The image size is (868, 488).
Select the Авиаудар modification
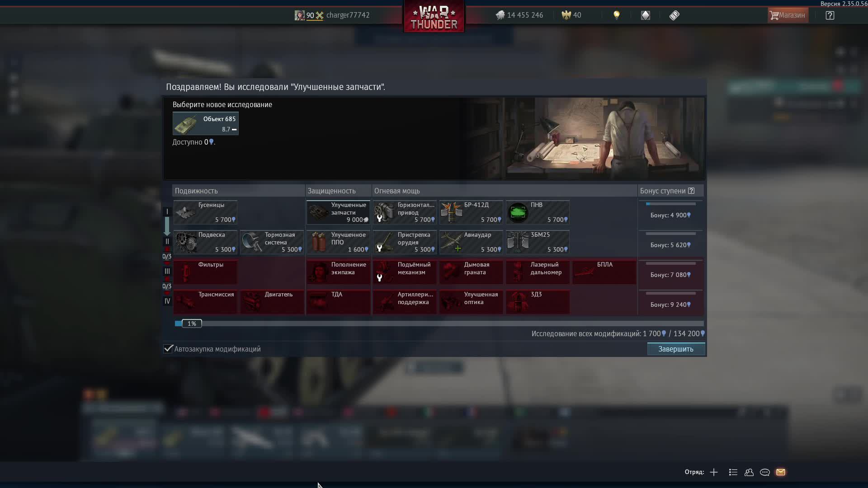(471, 242)
